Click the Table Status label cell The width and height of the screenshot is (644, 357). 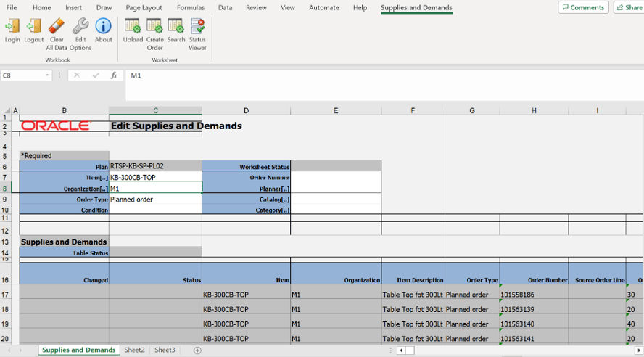(x=64, y=253)
